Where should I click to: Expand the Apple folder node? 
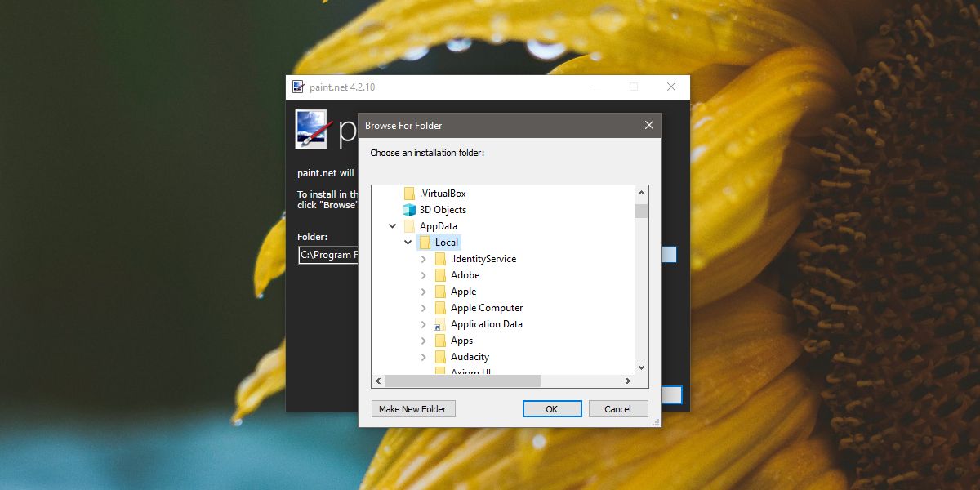click(422, 292)
